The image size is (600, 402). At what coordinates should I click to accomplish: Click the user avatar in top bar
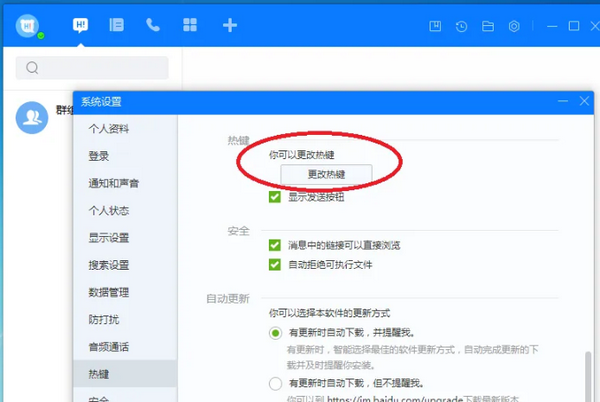29,25
